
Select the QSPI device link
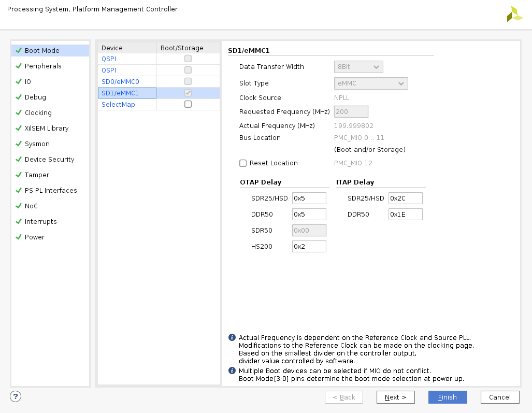point(109,59)
